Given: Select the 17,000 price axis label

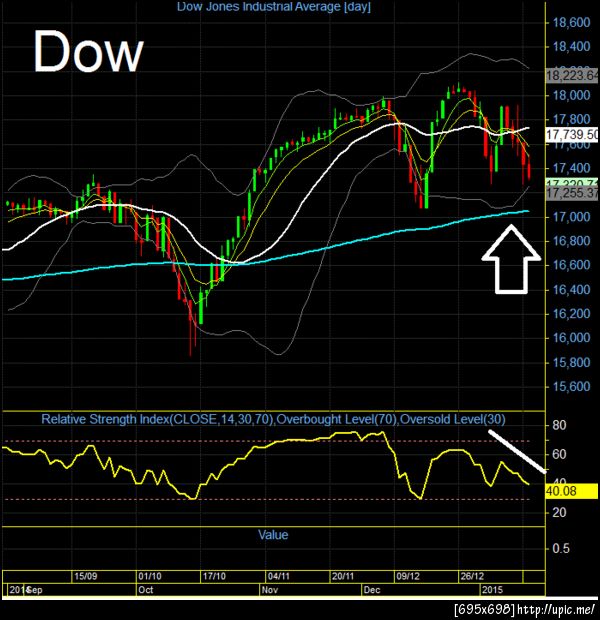Looking at the screenshot, I should click(x=571, y=217).
